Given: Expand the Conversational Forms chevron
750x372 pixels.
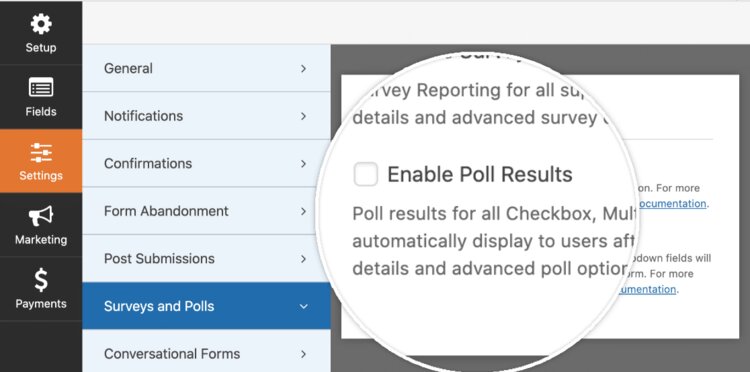Looking at the screenshot, I should pos(303,354).
